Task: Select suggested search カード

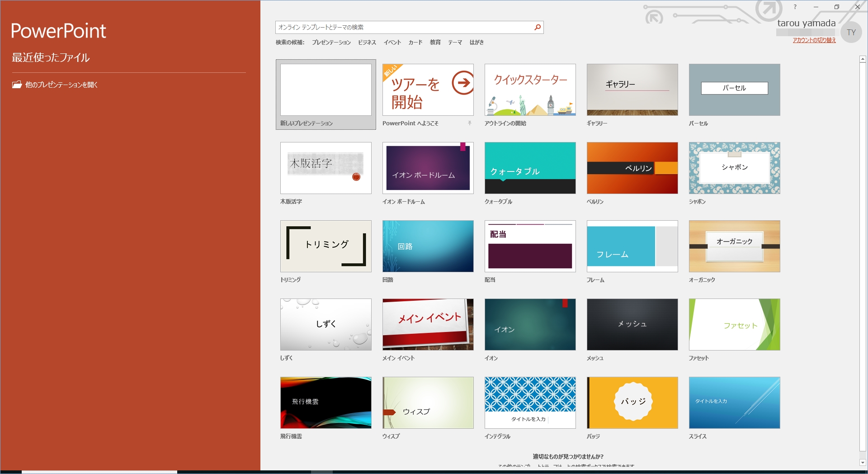Action: pyautogui.click(x=415, y=43)
